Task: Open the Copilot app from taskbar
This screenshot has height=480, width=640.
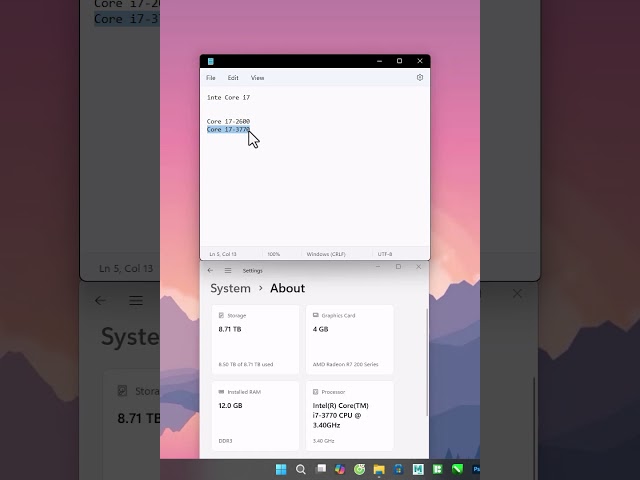Action: click(340, 469)
